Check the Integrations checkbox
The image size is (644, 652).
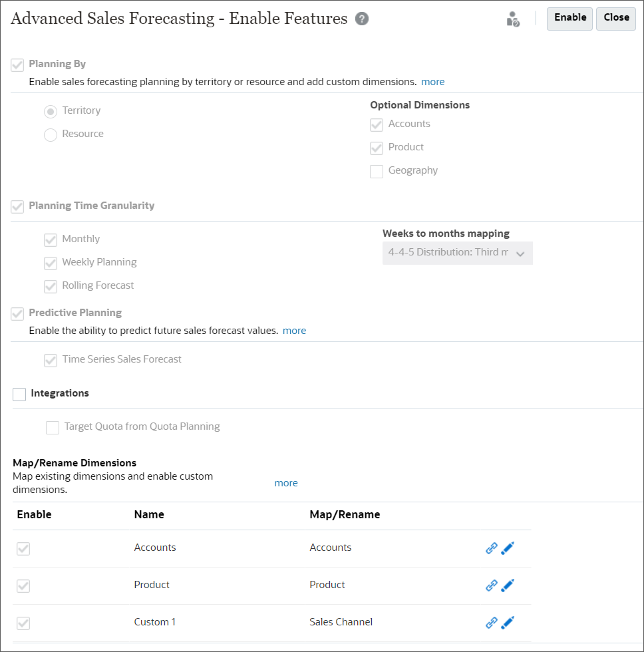pyautogui.click(x=19, y=394)
